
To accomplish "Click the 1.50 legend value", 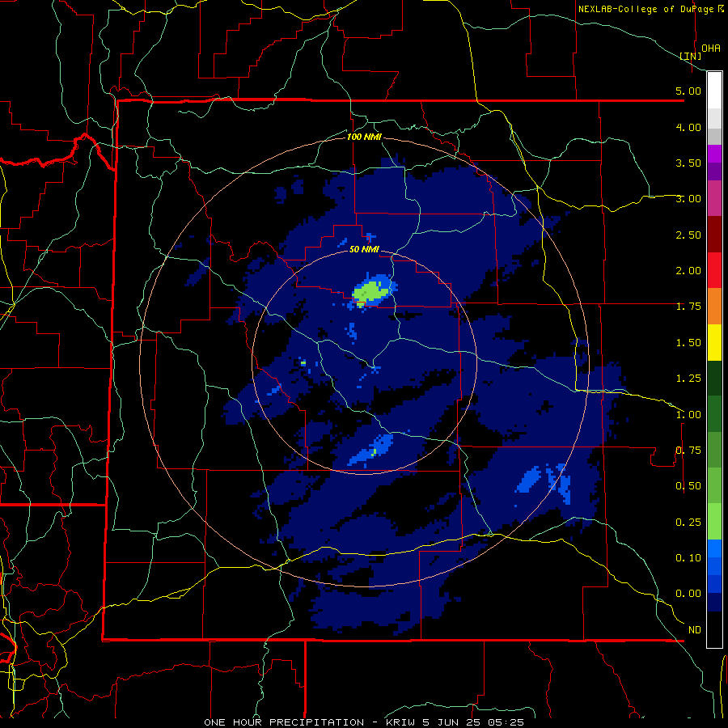I will click(x=688, y=343).
